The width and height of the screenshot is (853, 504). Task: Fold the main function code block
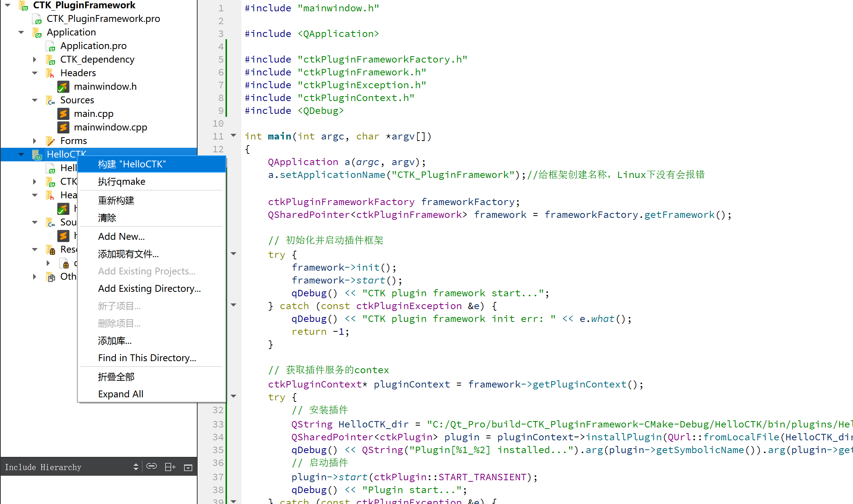tap(233, 135)
